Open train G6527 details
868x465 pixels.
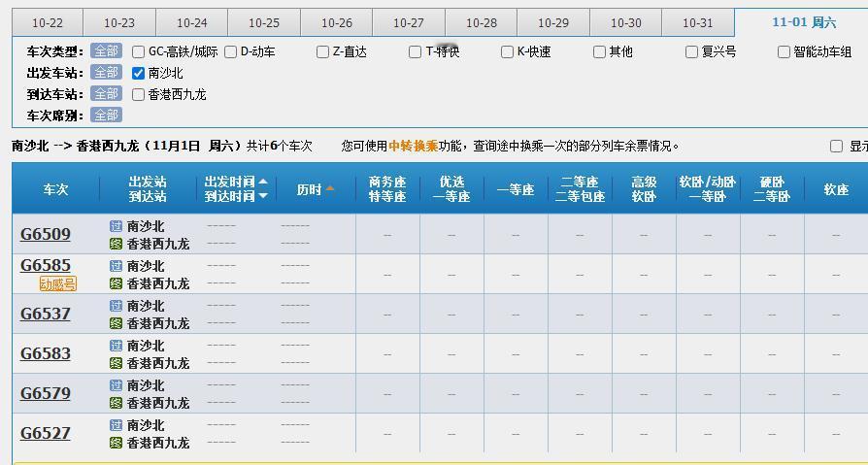click(x=46, y=433)
